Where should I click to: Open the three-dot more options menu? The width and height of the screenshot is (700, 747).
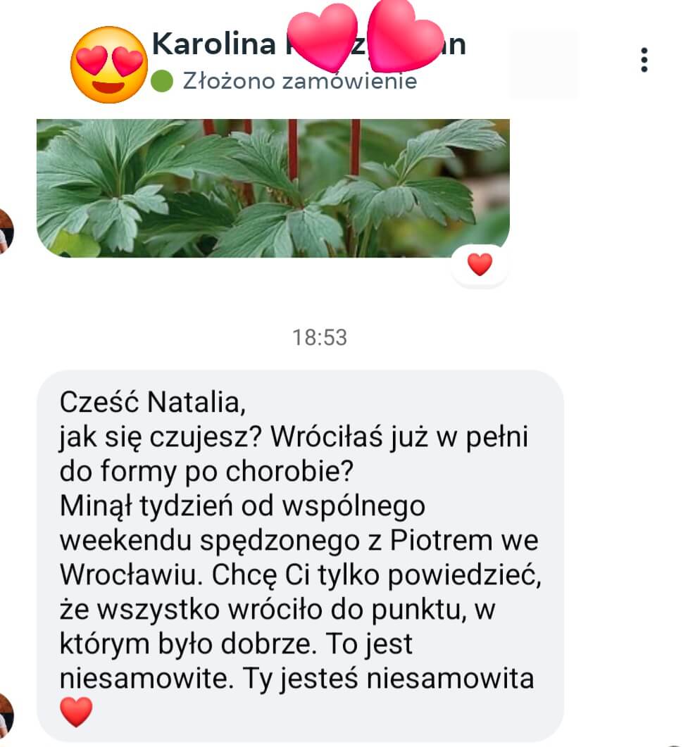644,60
